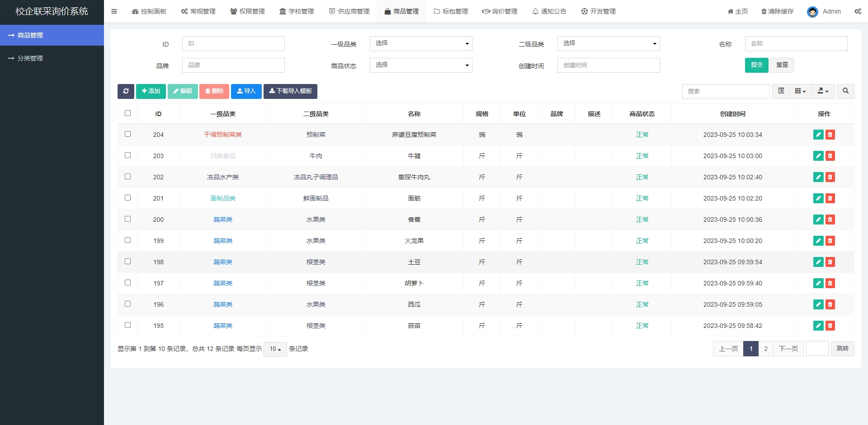868x425 pixels.
Task: Edit row 204 with green pencil icon
Action: pos(818,135)
